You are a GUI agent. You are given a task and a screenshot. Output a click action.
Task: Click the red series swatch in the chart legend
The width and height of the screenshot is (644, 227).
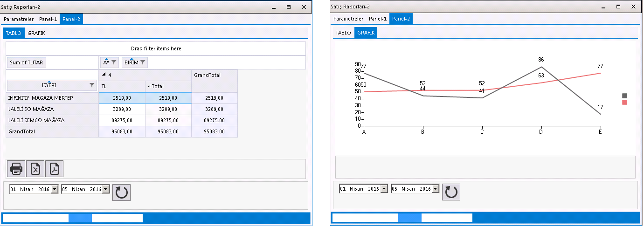pos(625,103)
